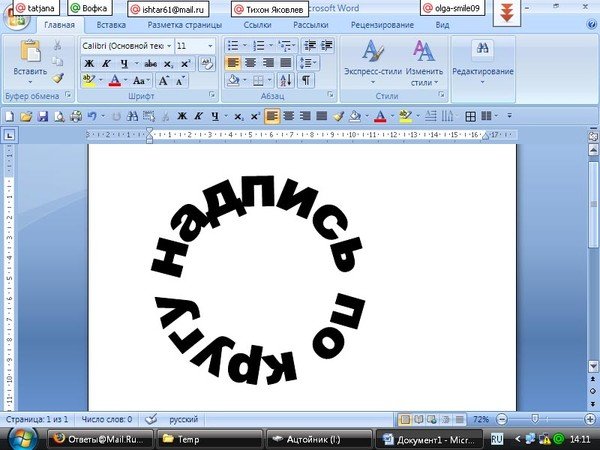Toggle underline (Ч) in the ribbon
Image resolution: width=600 pixels, height=450 pixels.
(122, 63)
